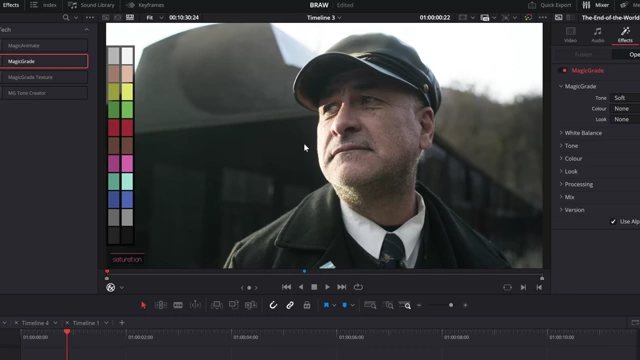
Task: Click the detail zoom icon
Action: (388, 305)
